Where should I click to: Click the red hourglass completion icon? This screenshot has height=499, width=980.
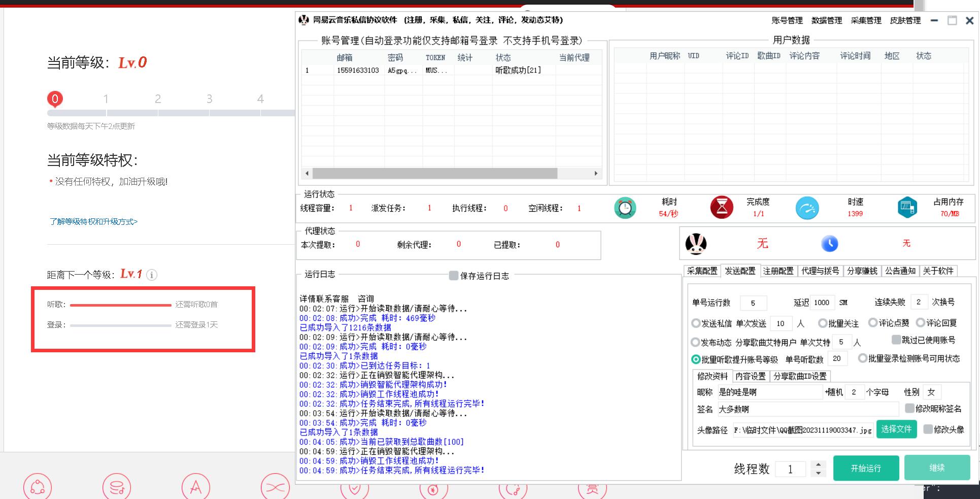(721, 208)
